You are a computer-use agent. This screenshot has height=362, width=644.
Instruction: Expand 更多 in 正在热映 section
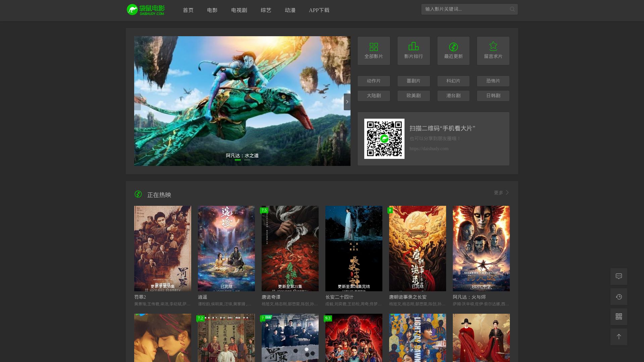[501, 193]
